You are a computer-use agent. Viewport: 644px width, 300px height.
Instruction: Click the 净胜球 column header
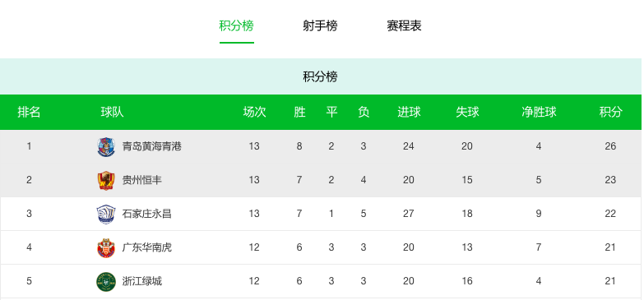(539, 112)
